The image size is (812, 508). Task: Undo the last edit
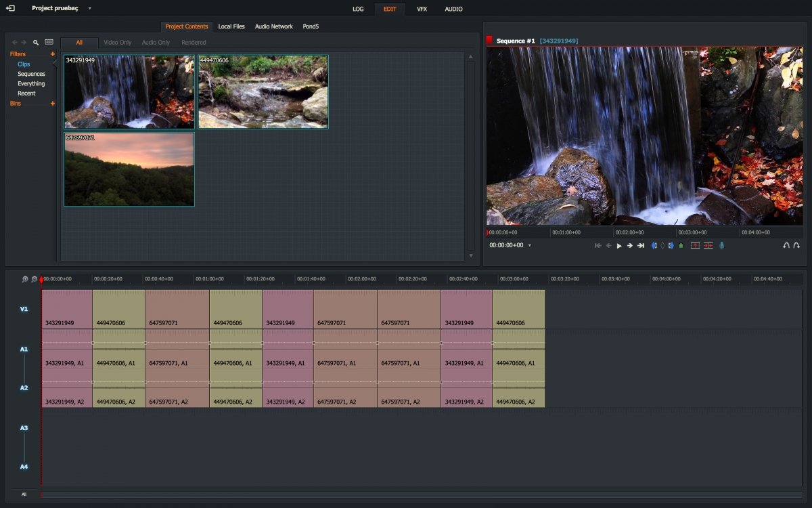coord(786,246)
